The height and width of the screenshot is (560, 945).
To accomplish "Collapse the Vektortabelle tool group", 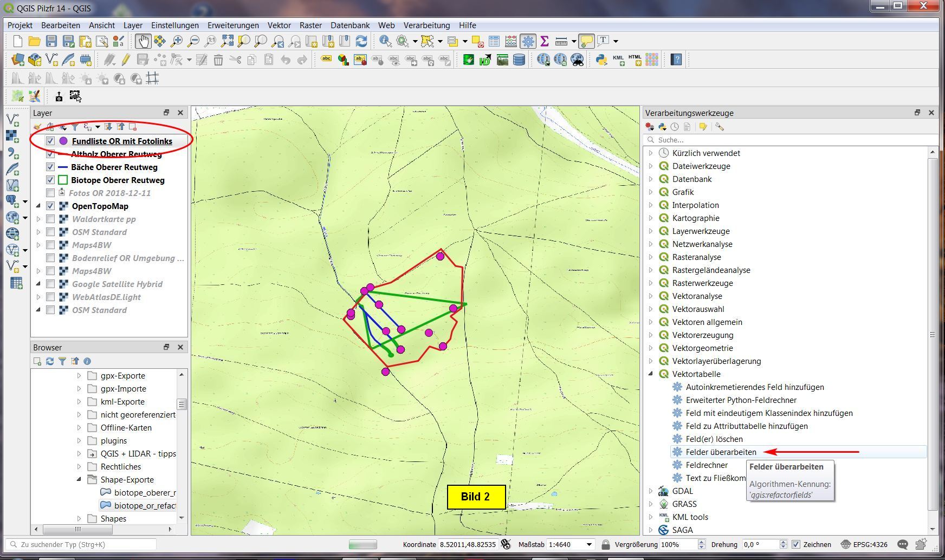I will [651, 374].
